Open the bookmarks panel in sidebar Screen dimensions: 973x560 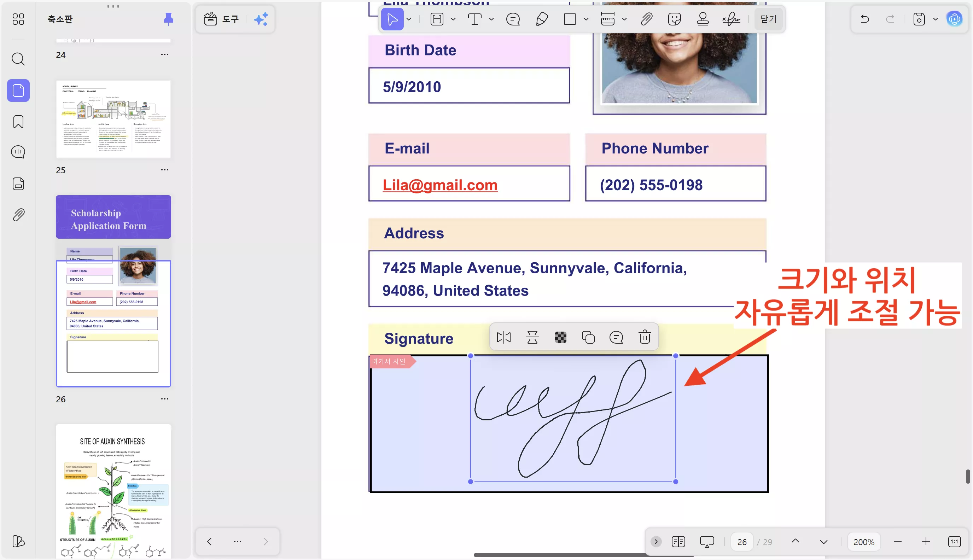click(18, 122)
